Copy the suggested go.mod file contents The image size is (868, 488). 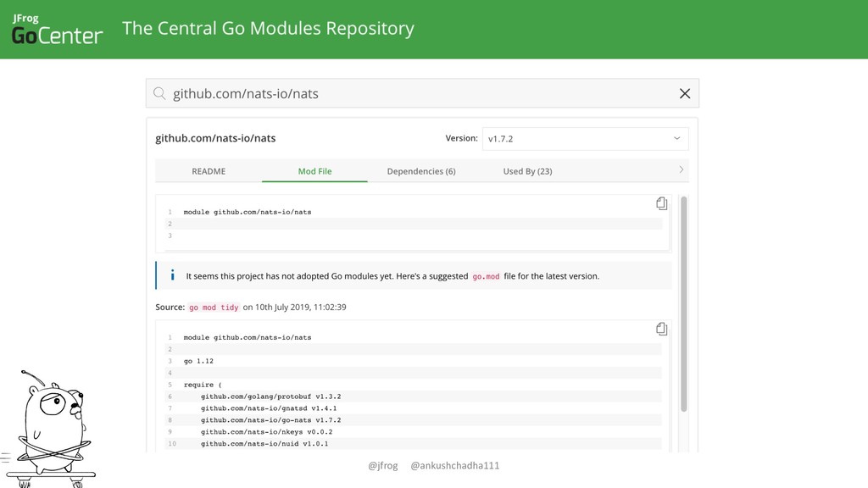(661, 330)
